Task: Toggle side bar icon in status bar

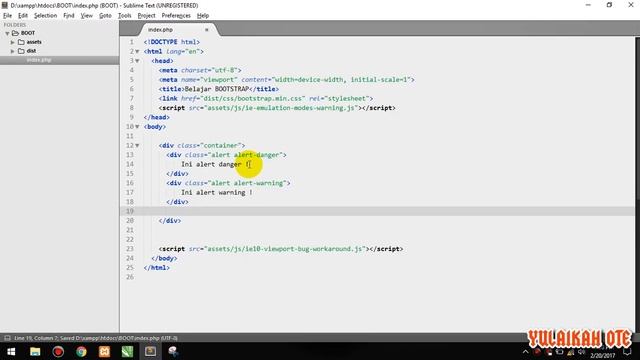Action: point(7,338)
